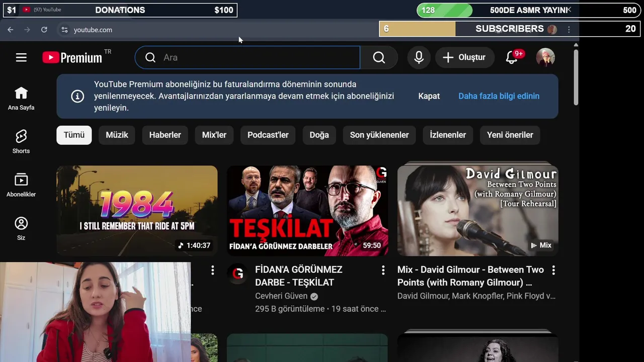Open the David Gilmour mix thumbnail
The width and height of the screenshot is (644, 362).
(478, 211)
